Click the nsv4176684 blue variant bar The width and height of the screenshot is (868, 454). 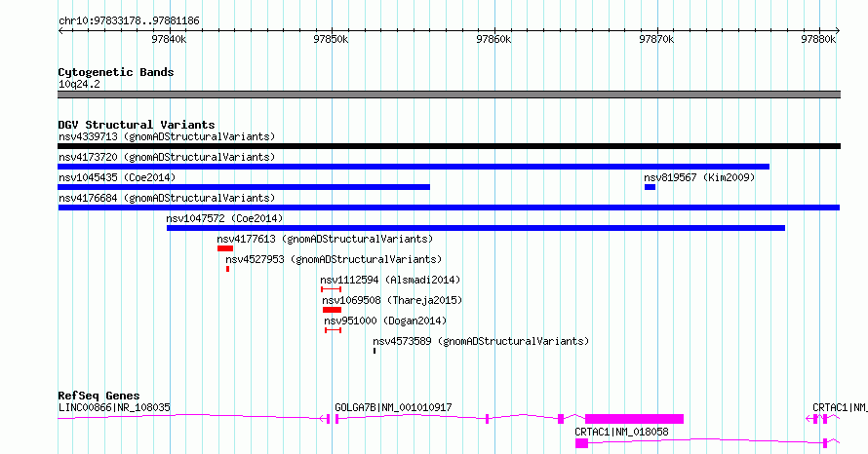[449, 208]
